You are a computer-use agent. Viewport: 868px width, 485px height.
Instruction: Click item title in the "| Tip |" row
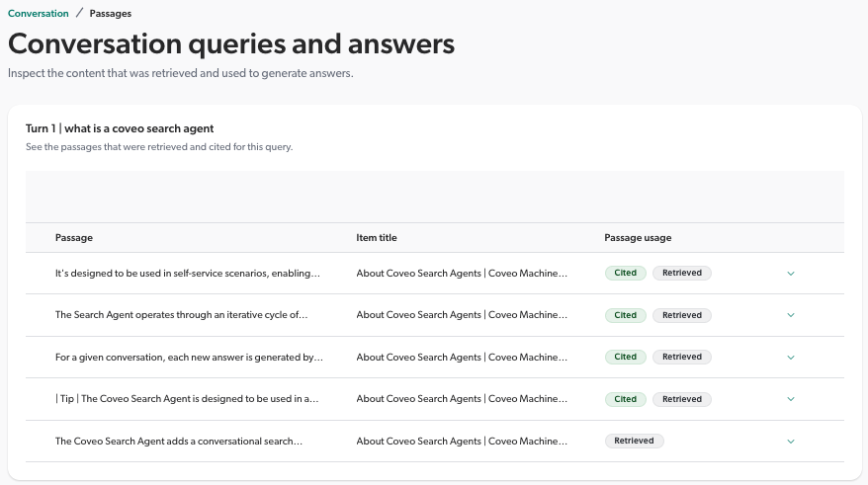click(462, 399)
